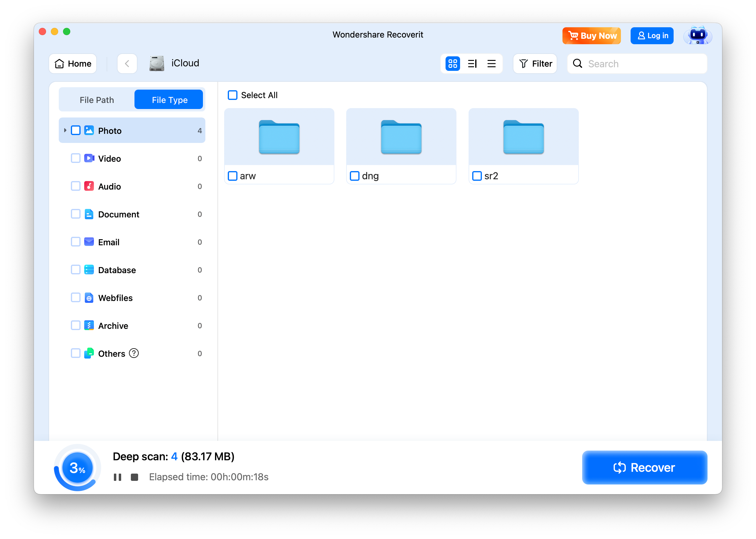
Task: Open the dng folder thumbnail
Action: pyautogui.click(x=401, y=137)
